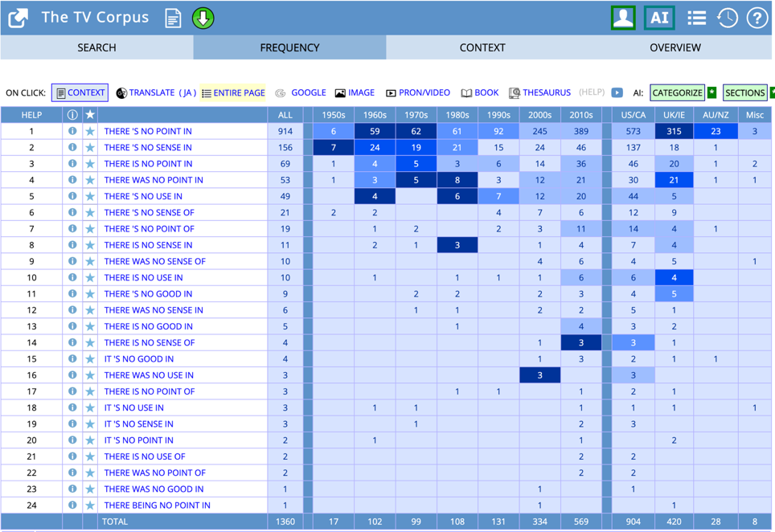Click the HELP column header
This screenshot has height=532, width=775.
point(31,115)
